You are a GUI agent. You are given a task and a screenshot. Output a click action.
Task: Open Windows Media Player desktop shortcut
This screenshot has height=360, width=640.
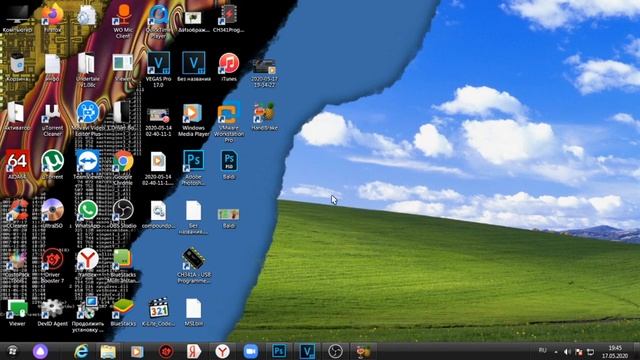click(x=194, y=119)
